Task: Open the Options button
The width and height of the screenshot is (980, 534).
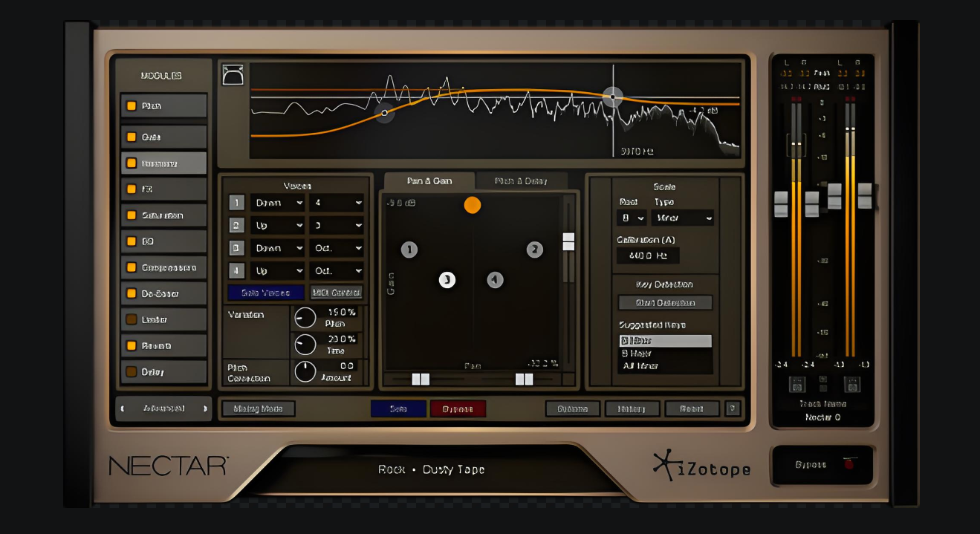Action: (x=573, y=408)
